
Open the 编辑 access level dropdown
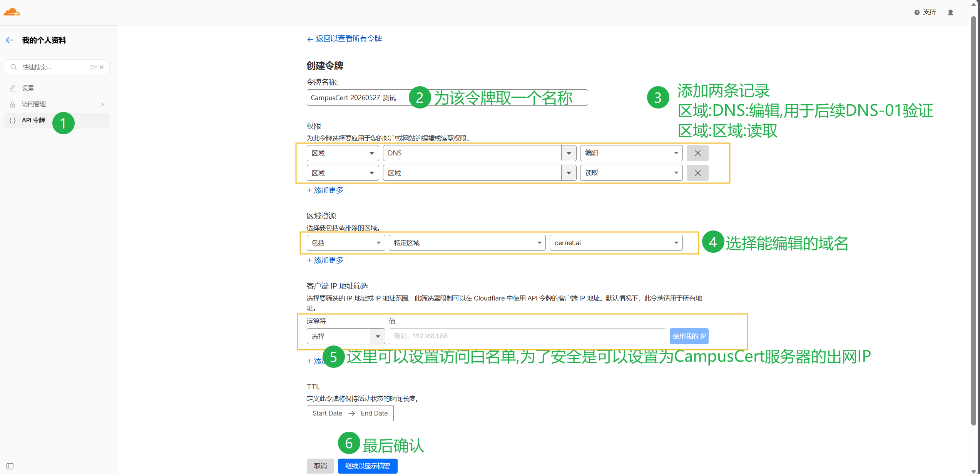click(631, 153)
